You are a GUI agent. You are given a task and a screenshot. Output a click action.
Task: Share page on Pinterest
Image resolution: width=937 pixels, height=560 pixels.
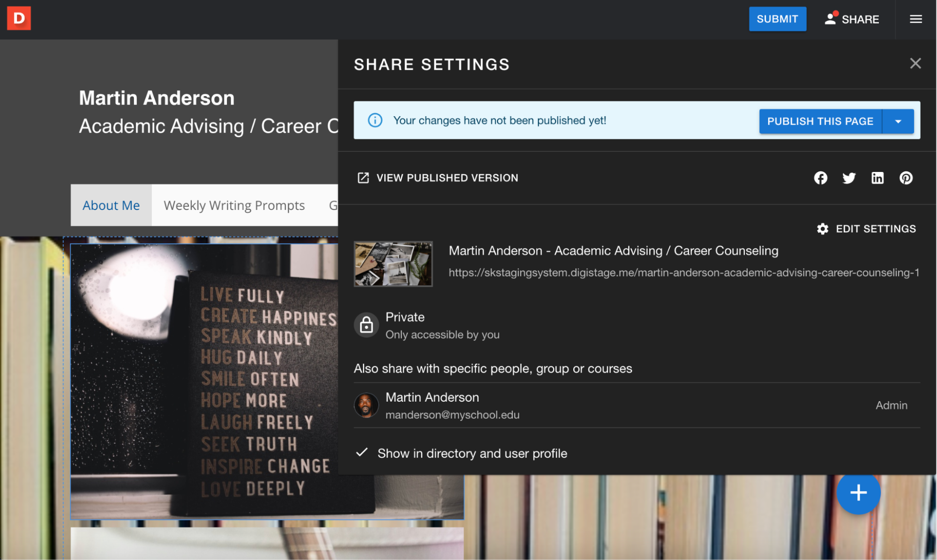pos(906,178)
